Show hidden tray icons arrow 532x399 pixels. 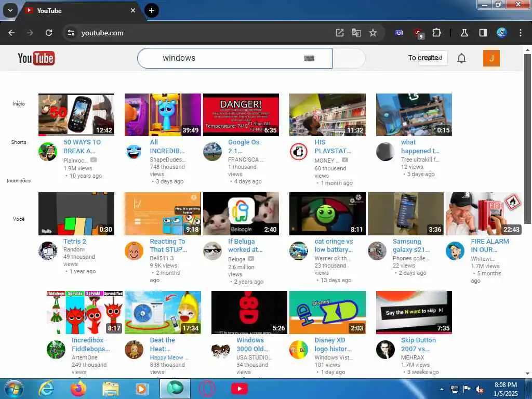(x=442, y=389)
